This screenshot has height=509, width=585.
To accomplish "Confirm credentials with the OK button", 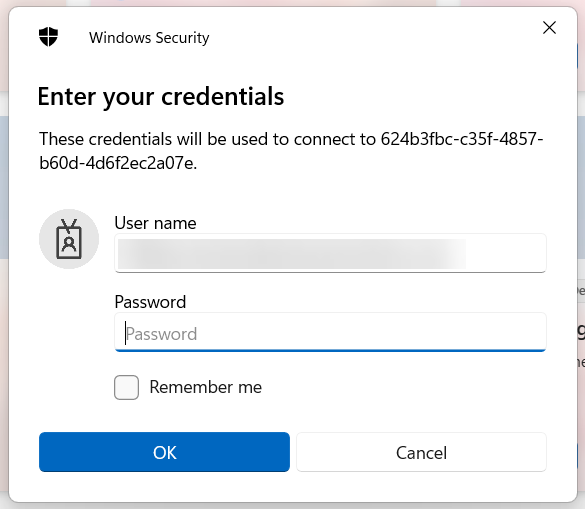I will pos(164,452).
